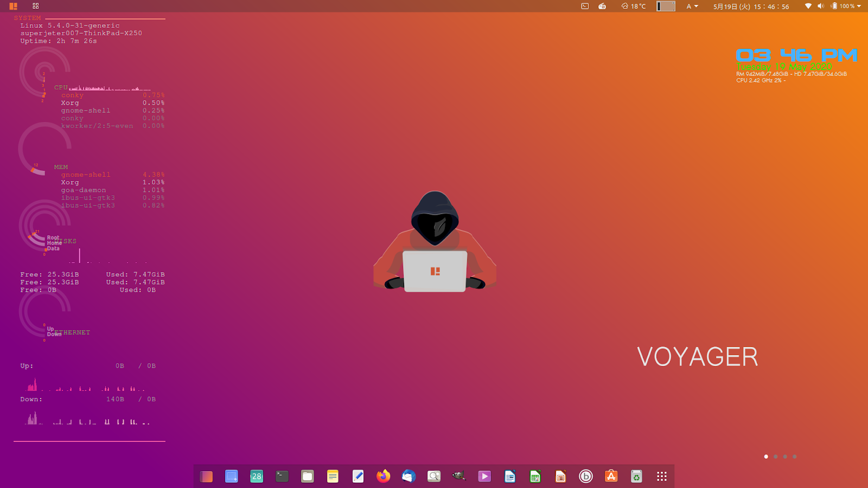Click the Xorg 1.03% memory row

[x=113, y=182]
